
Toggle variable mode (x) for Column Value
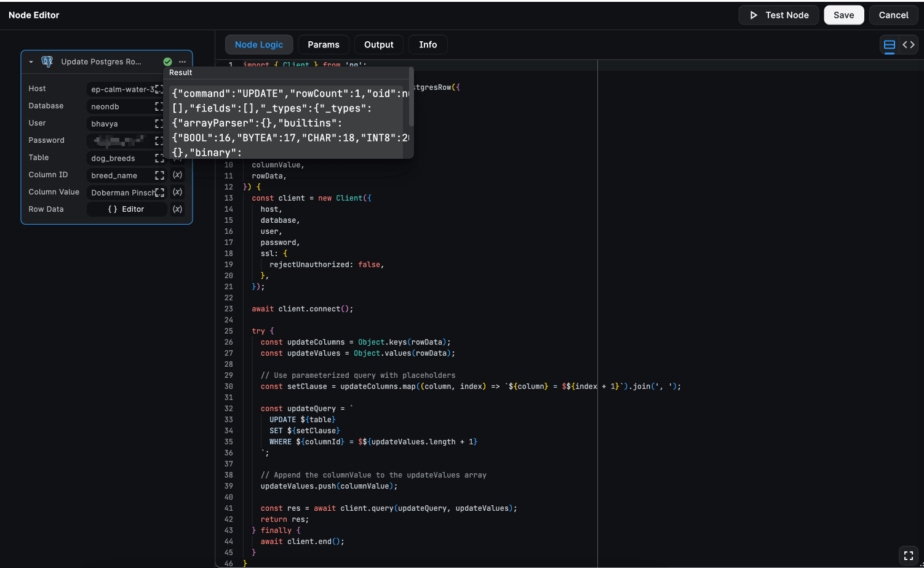[177, 192]
